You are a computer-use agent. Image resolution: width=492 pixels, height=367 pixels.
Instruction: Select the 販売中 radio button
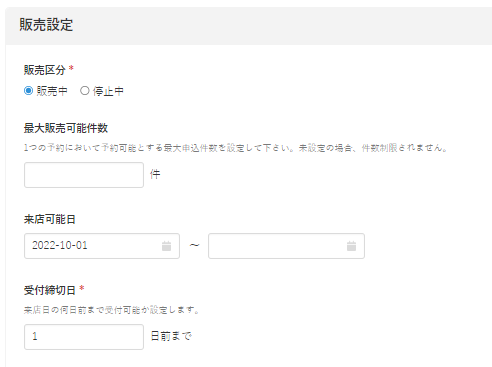click(29, 91)
